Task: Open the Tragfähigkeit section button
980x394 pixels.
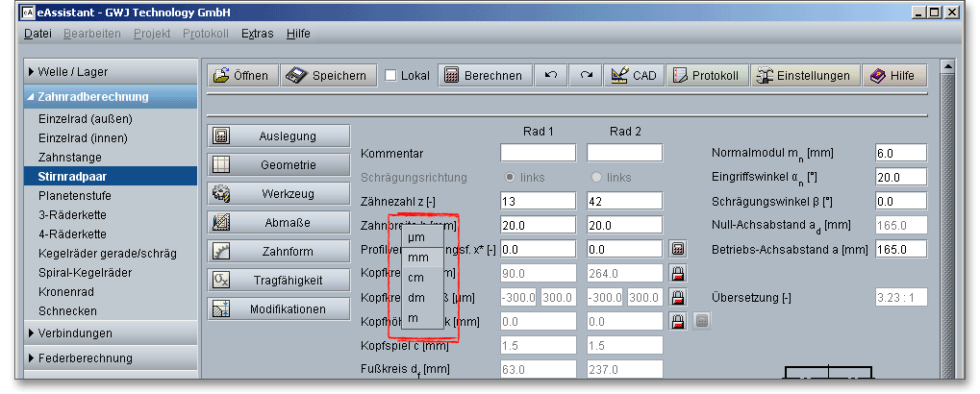Action: coord(277,280)
